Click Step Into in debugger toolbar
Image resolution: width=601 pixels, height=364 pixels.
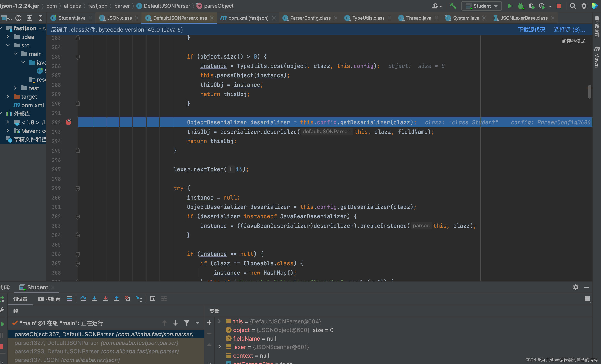[x=94, y=299]
